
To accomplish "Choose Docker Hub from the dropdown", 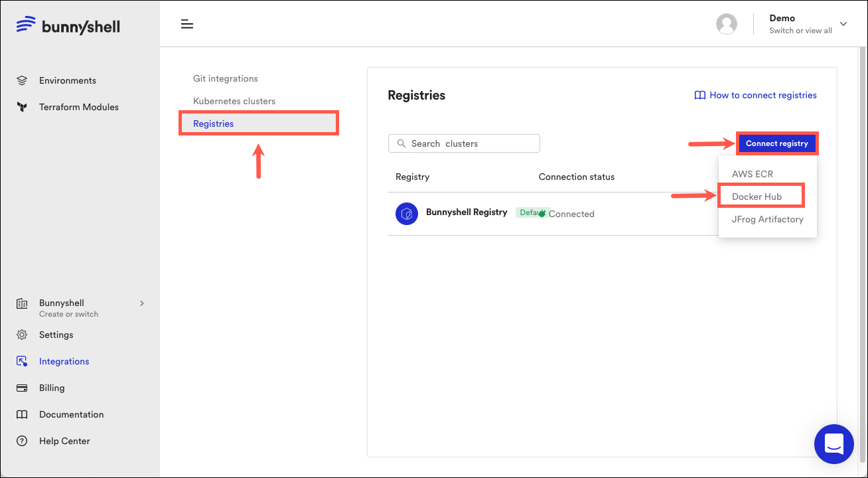I will [757, 197].
